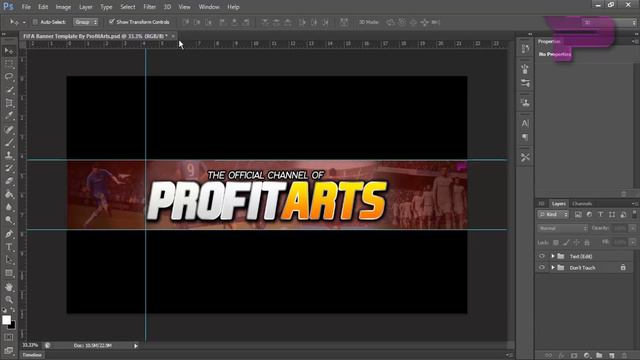
Task: Select the History Brush tool
Action: coord(9,168)
